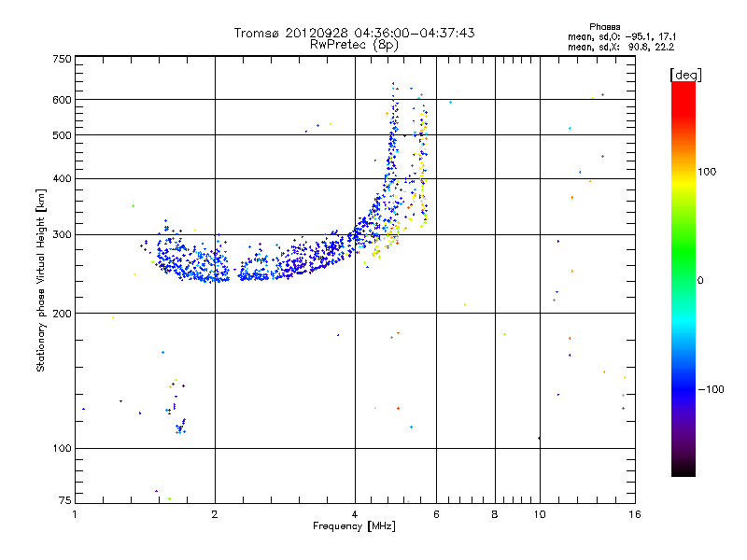747x560 pixels.
Task: Click the '300' tick on the height axis
Action: click(x=62, y=235)
